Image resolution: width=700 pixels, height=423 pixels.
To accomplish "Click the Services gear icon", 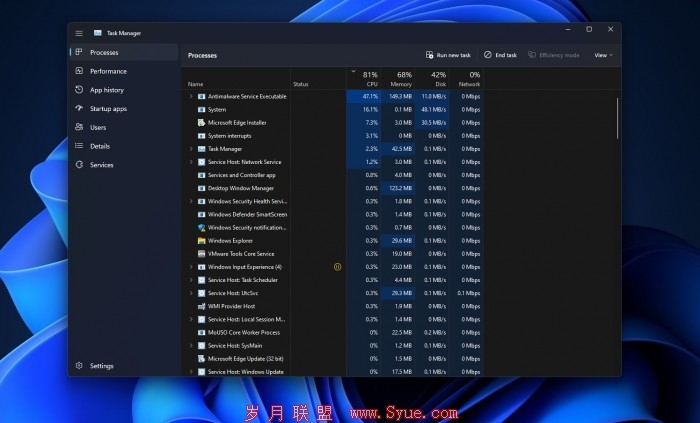I will pos(79,165).
